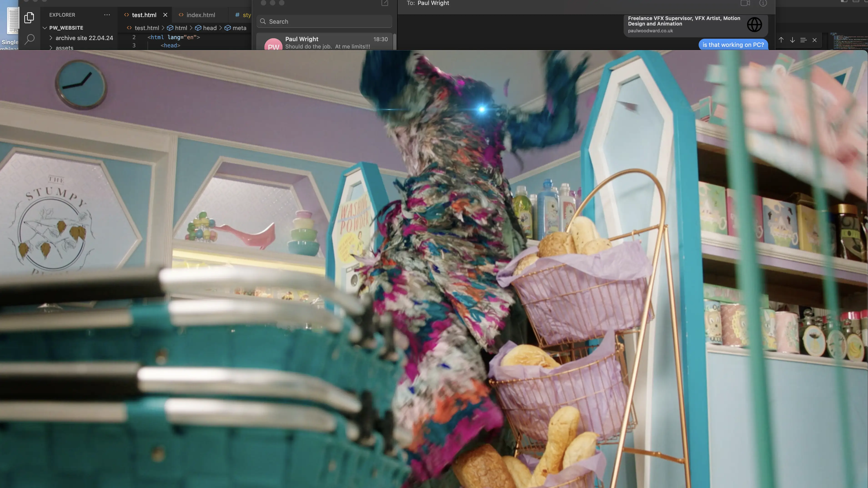Close the find widget
The image size is (868, 488).
[x=814, y=40]
